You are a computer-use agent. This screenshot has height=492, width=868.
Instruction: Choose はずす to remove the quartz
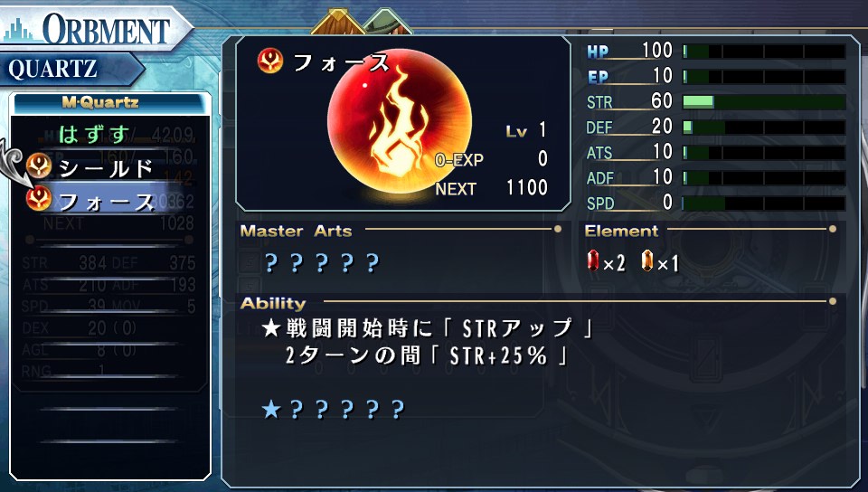(x=94, y=135)
